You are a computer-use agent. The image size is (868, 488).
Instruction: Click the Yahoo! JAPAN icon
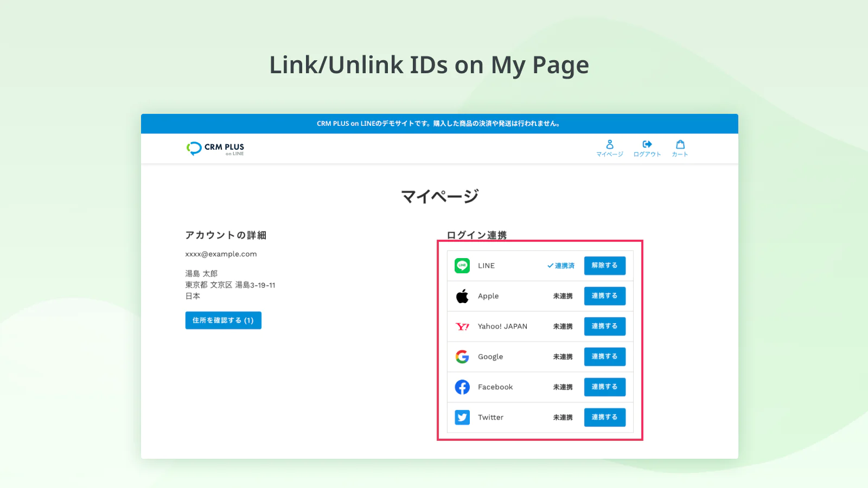pyautogui.click(x=462, y=326)
